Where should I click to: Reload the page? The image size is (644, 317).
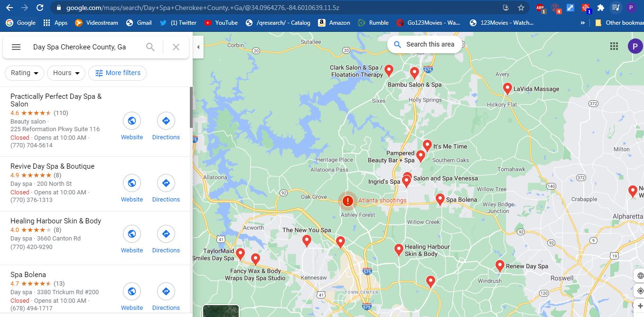[40, 8]
